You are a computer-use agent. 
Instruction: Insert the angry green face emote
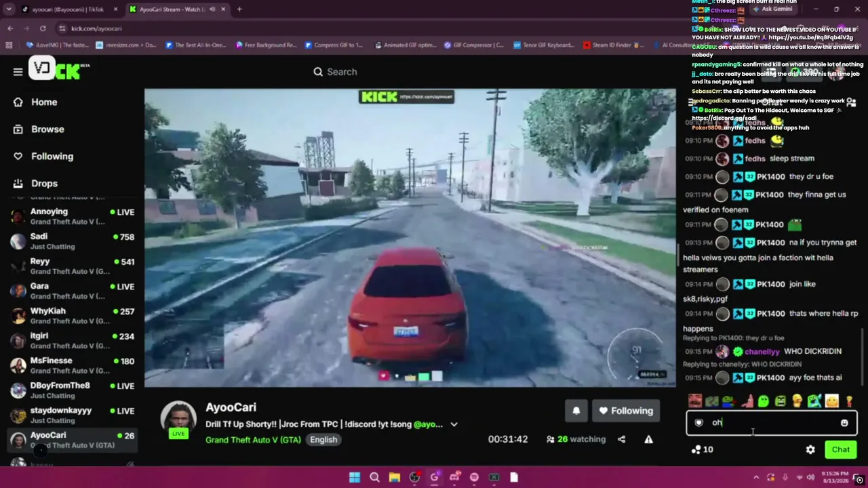click(x=781, y=401)
